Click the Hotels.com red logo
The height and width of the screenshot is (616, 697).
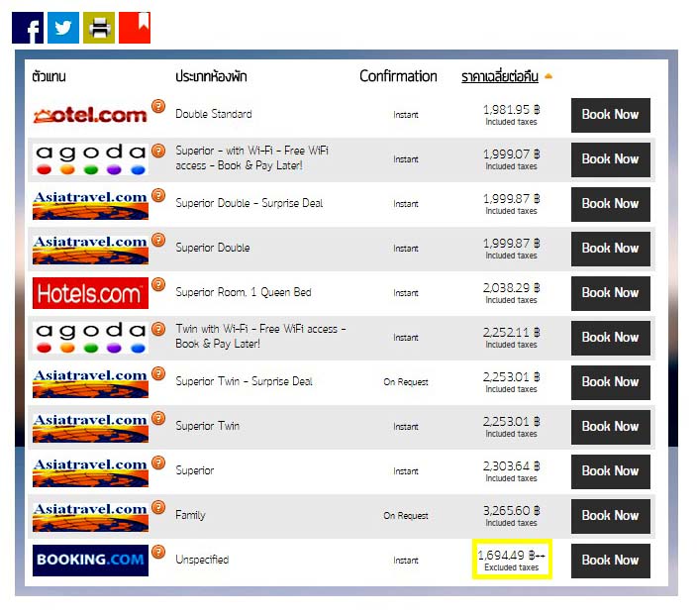[x=90, y=293]
